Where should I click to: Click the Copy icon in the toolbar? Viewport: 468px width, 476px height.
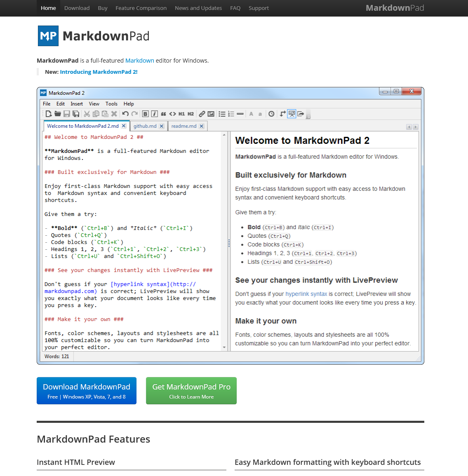pos(96,114)
